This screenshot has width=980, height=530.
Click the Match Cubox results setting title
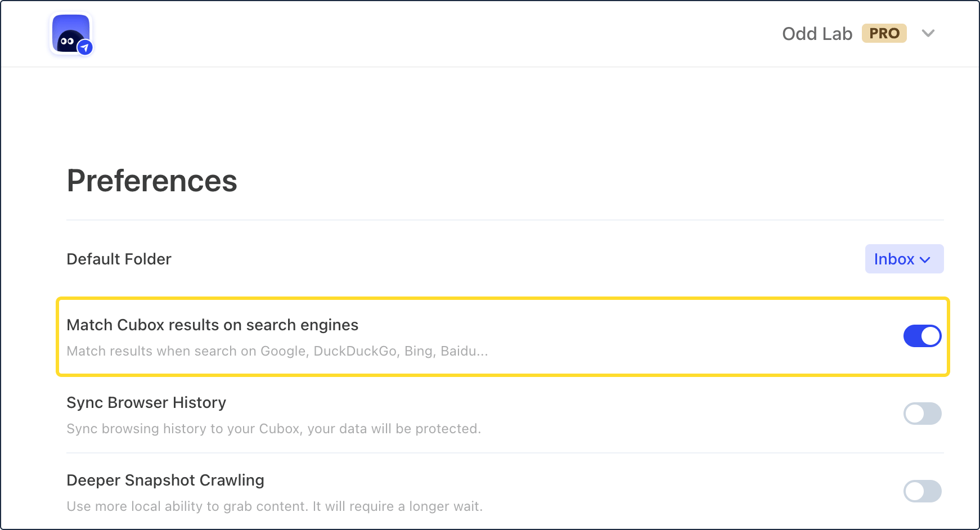(x=212, y=325)
